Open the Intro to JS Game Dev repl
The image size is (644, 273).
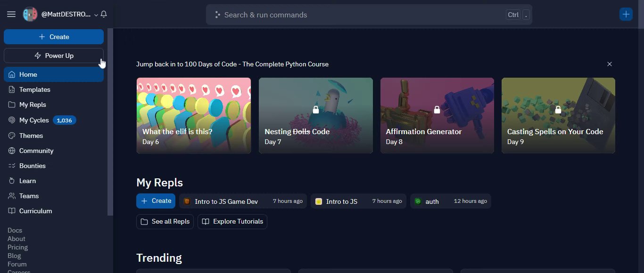pyautogui.click(x=243, y=201)
